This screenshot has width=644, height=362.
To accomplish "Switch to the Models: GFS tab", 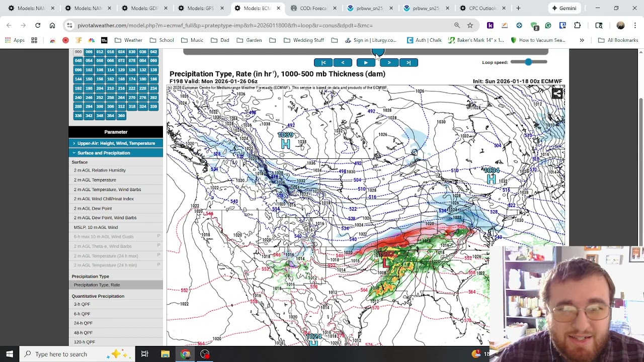I will pos(200,8).
